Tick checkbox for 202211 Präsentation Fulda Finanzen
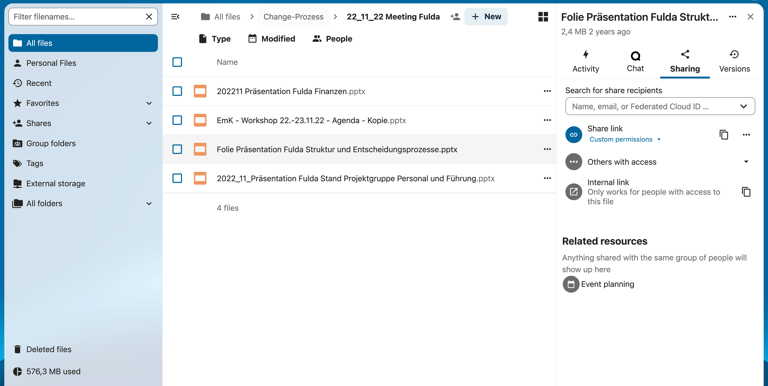The image size is (768, 386). tap(177, 91)
